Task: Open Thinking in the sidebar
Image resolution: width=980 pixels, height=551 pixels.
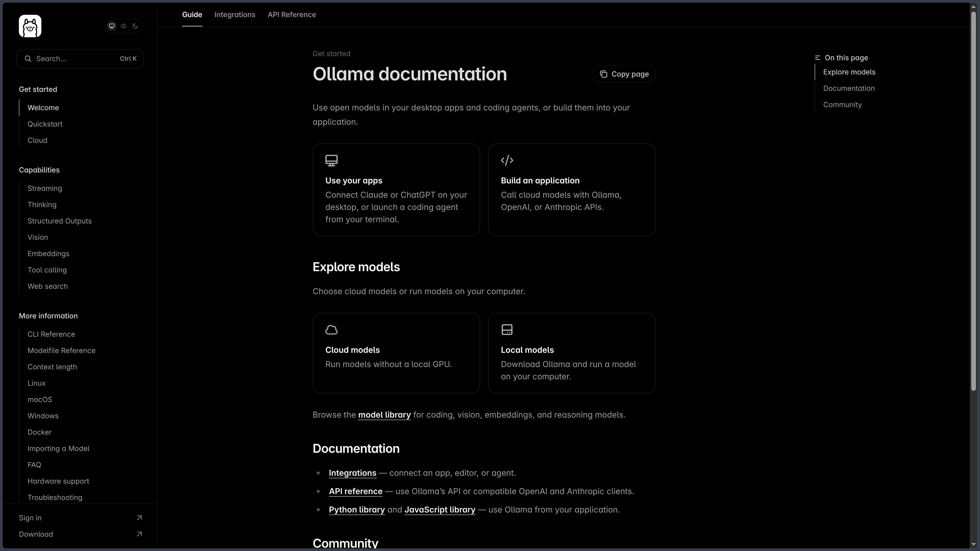Action: point(42,205)
